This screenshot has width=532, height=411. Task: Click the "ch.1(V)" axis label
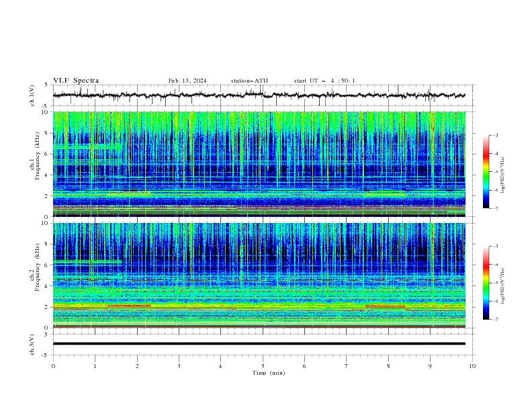click(x=32, y=95)
